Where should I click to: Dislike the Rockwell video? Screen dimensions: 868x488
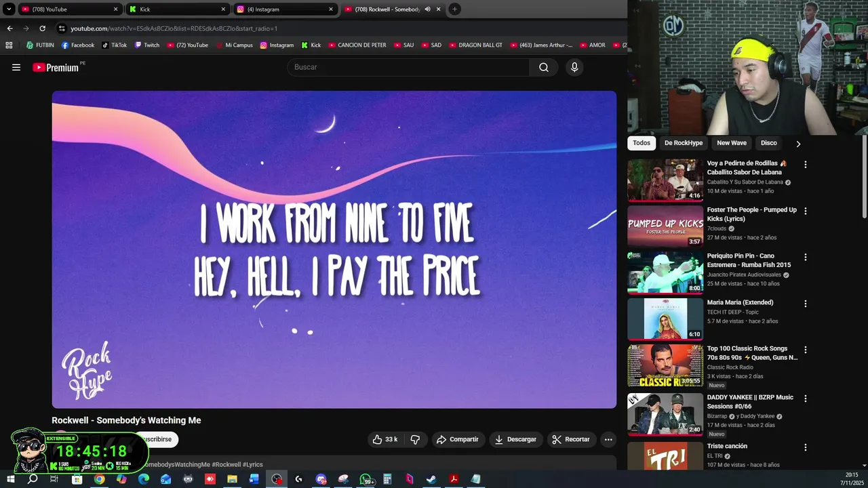click(415, 439)
